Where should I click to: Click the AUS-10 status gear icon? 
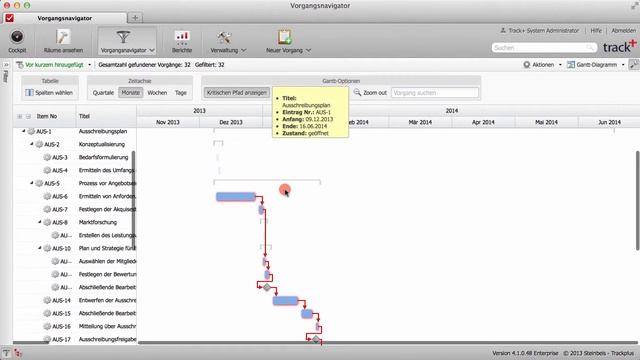47,248
